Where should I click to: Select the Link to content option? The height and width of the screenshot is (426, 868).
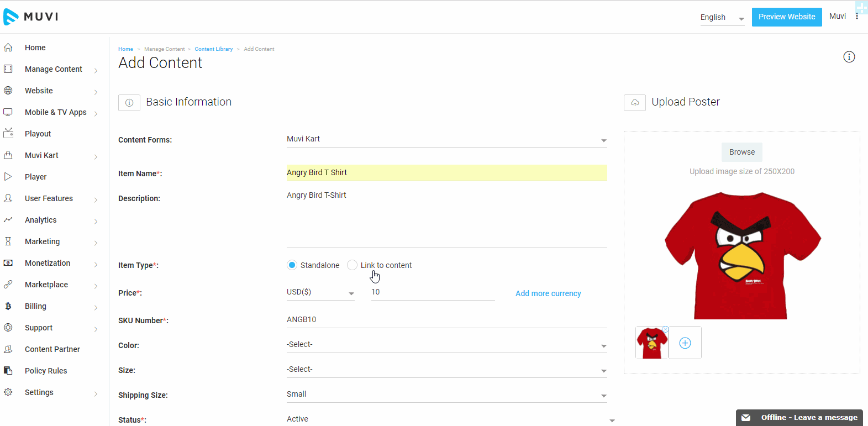click(352, 265)
